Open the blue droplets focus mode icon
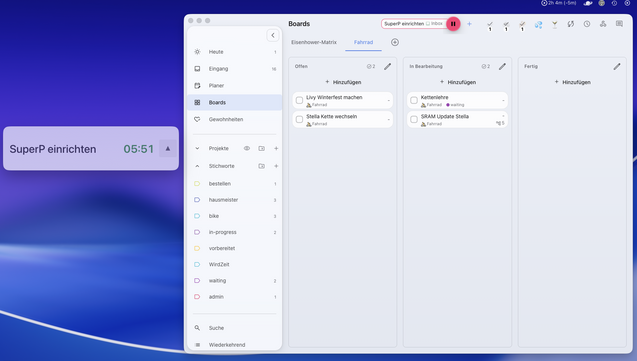The image size is (637, 361). coord(538,24)
